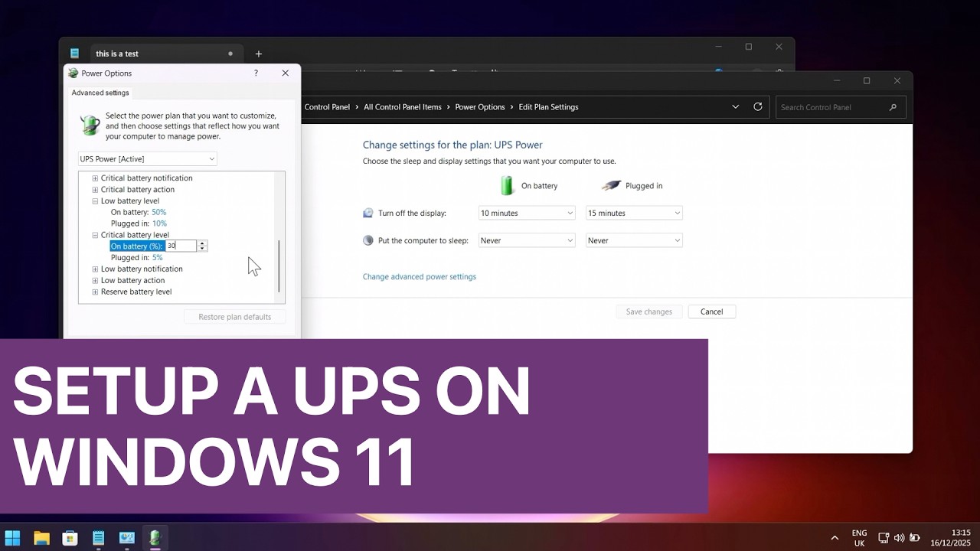This screenshot has height=551, width=980.
Task: Click the sleep moon icon
Action: [x=368, y=240]
